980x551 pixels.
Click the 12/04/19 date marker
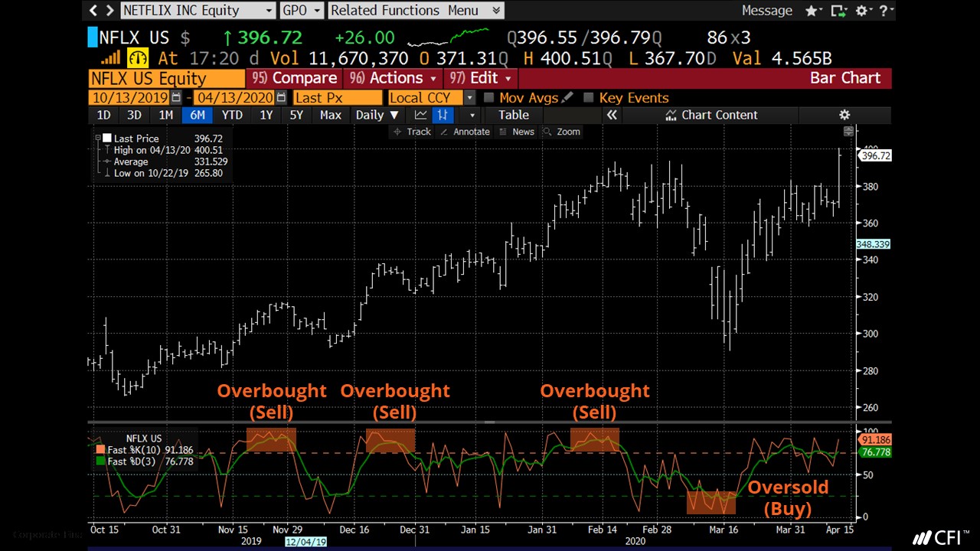tap(305, 541)
